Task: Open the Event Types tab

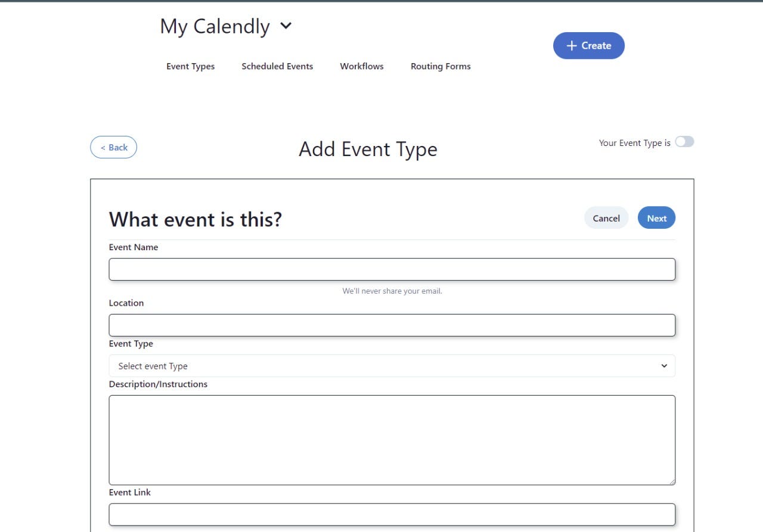Action: click(190, 66)
